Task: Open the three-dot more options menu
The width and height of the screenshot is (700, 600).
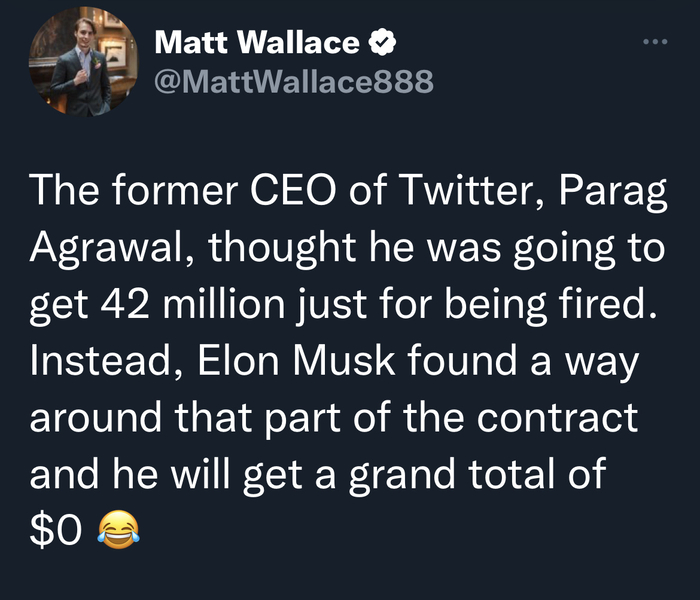Action: tap(653, 41)
